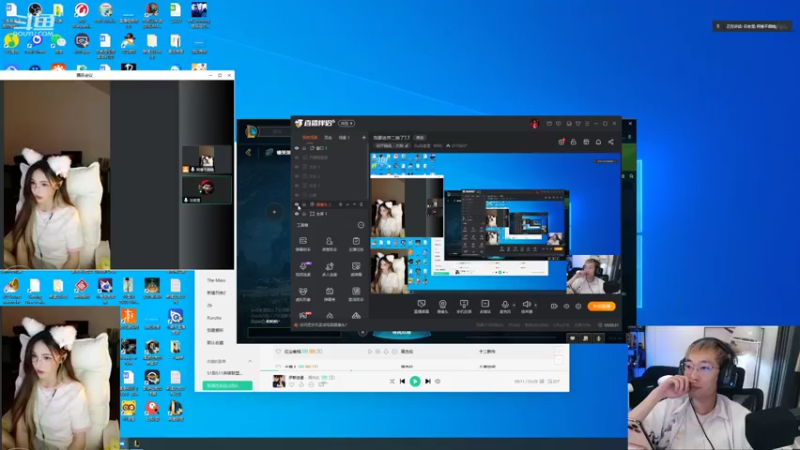Click the League of Legends taskbar icon

pos(136,444)
